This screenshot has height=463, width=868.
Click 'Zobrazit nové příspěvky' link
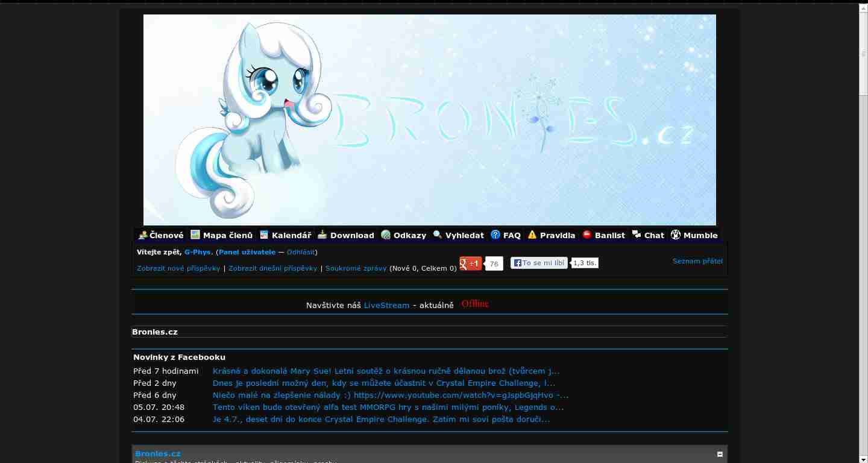tap(178, 268)
